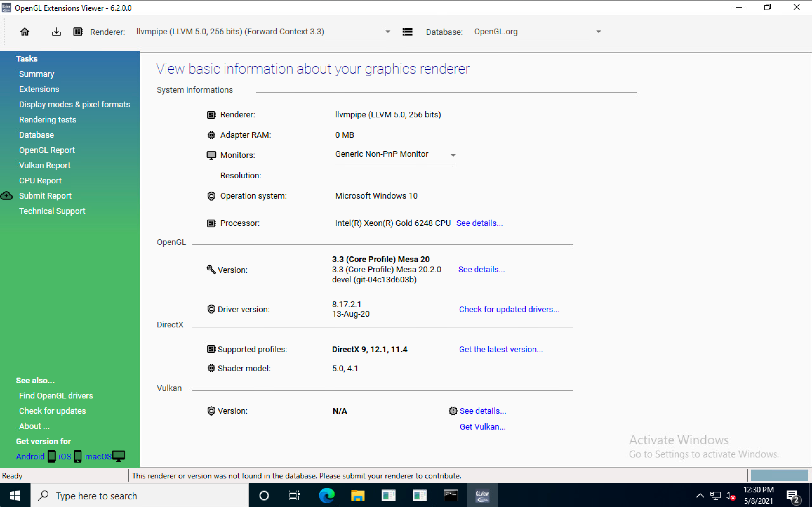
Task: Go to Rendering tests in sidebar
Action: pos(48,120)
